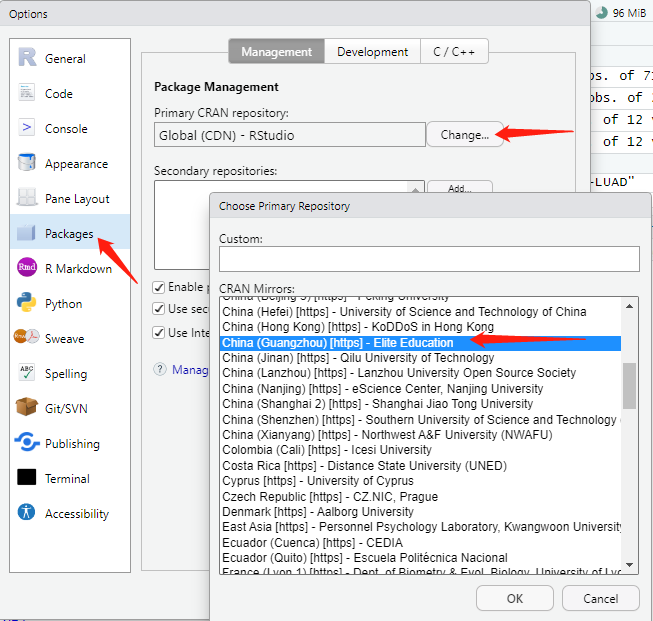
Task: Select Czech Republic CZ.NIC mirror
Action: point(420,496)
